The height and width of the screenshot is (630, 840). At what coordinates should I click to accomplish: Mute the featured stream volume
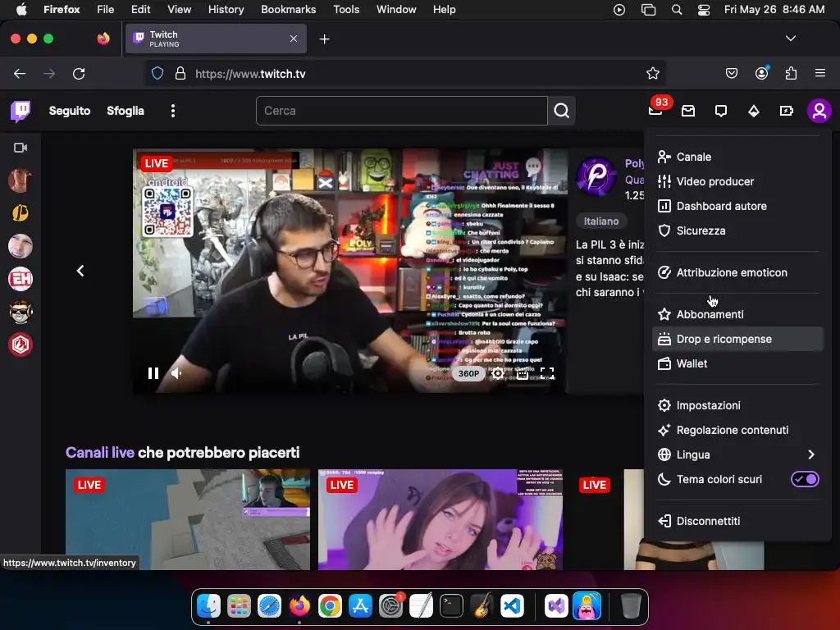click(x=176, y=373)
